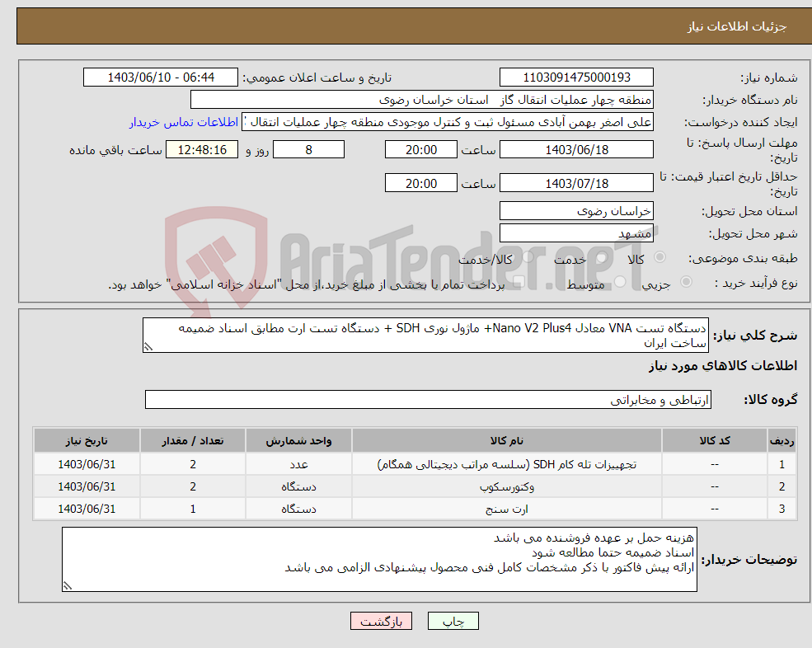Click the شماره نیاز label
The height and width of the screenshot is (648, 812).
pyautogui.click(x=769, y=78)
